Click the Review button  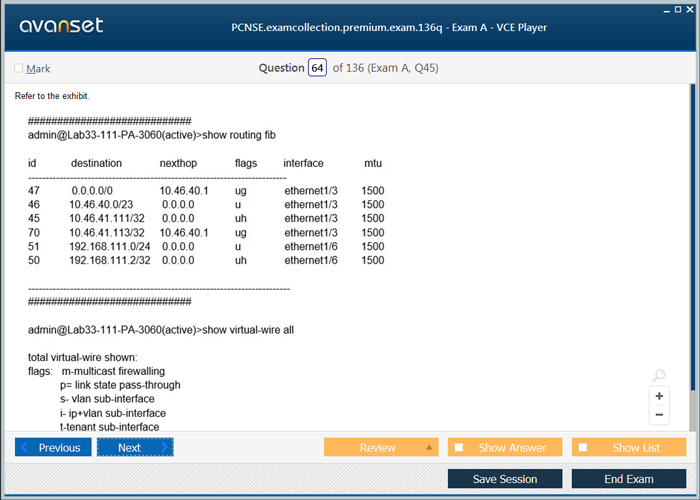click(x=377, y=448)
